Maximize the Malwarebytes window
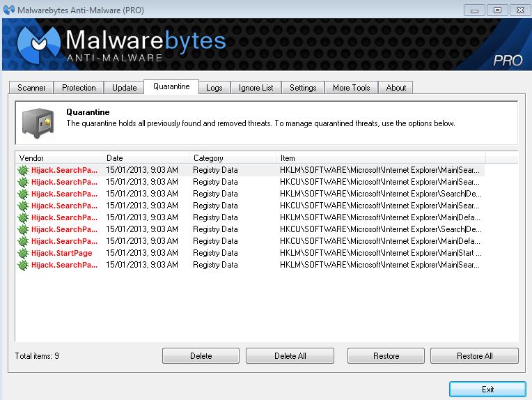 click(x=497, y=10)
